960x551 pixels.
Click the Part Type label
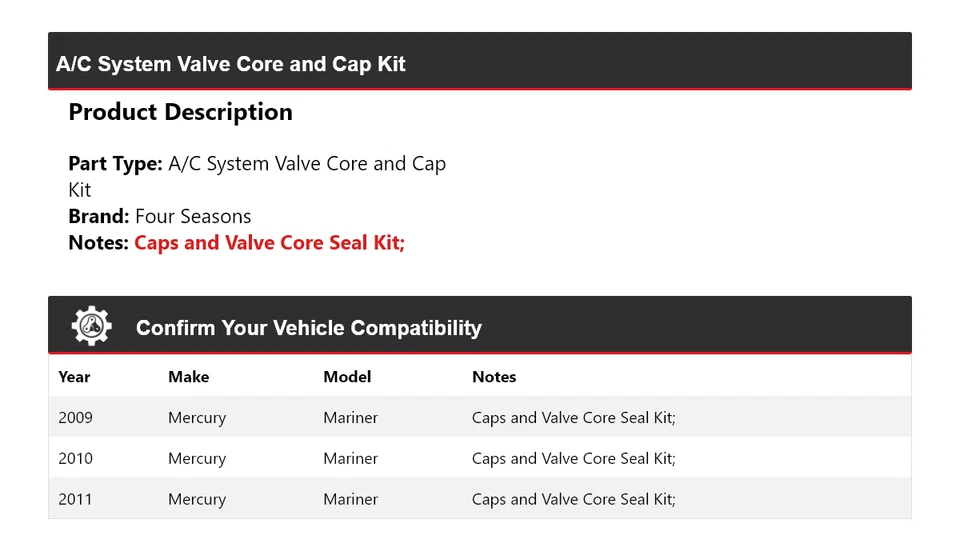115,163
